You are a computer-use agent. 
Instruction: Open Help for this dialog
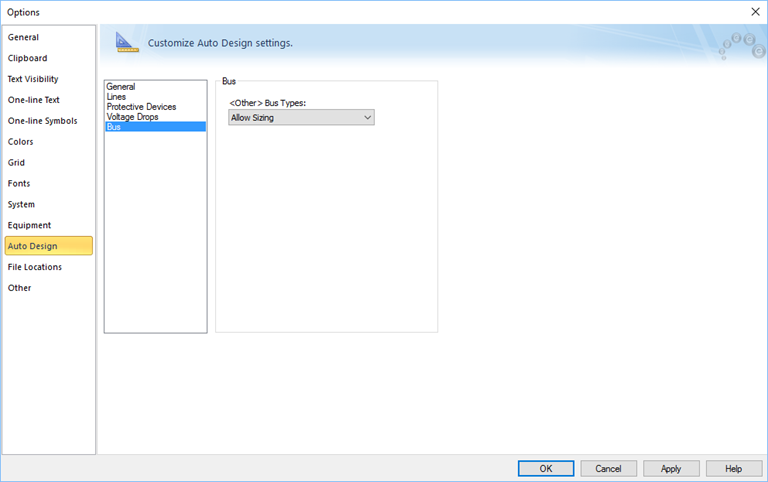point(733,468)
